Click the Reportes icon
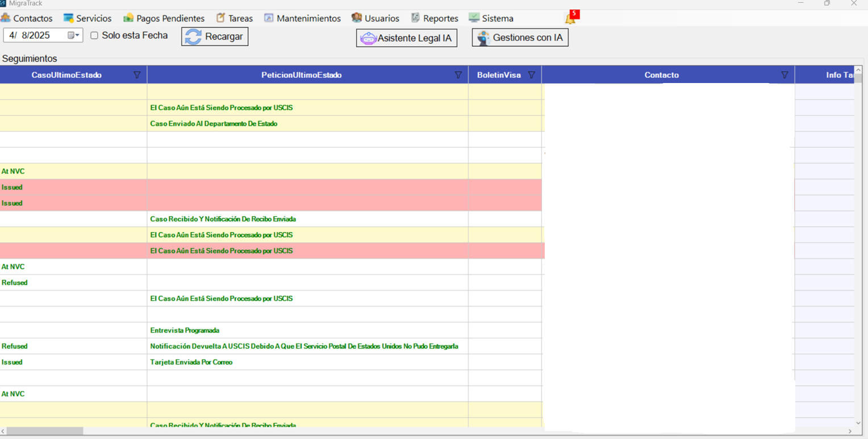 (x=415, y=18)
